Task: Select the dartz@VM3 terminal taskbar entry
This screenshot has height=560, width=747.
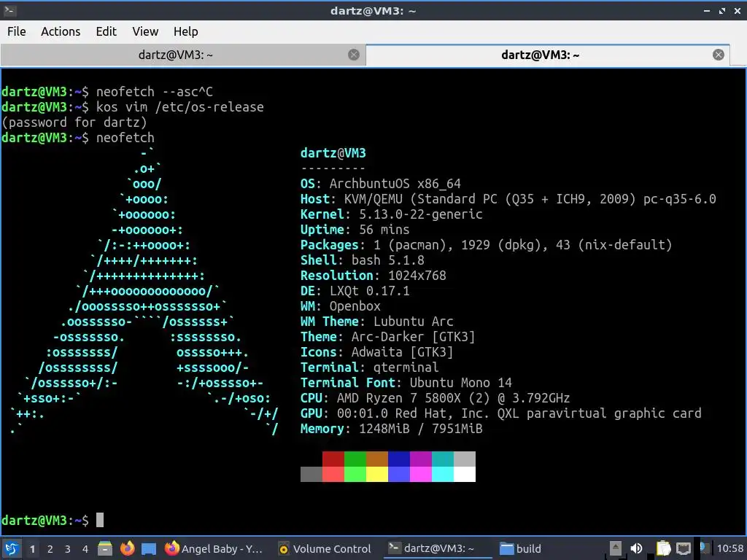Action: 438,548
